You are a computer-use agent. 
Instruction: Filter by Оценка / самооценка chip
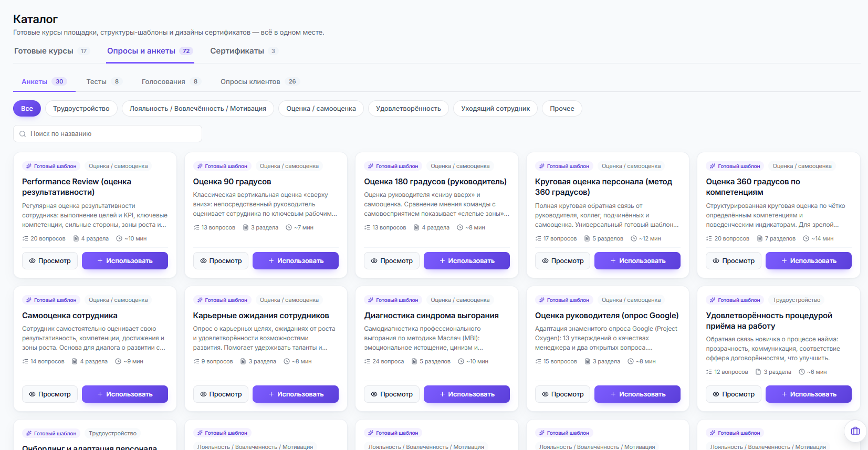[x=321, y=109]
